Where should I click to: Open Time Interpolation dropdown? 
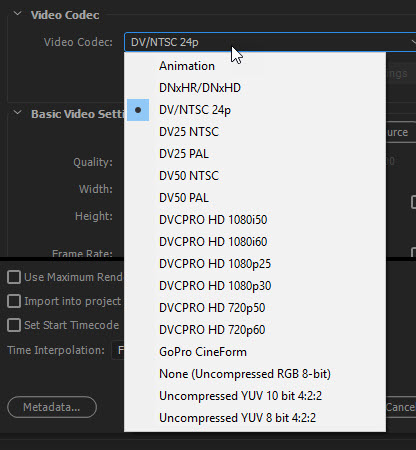(118, 350)
